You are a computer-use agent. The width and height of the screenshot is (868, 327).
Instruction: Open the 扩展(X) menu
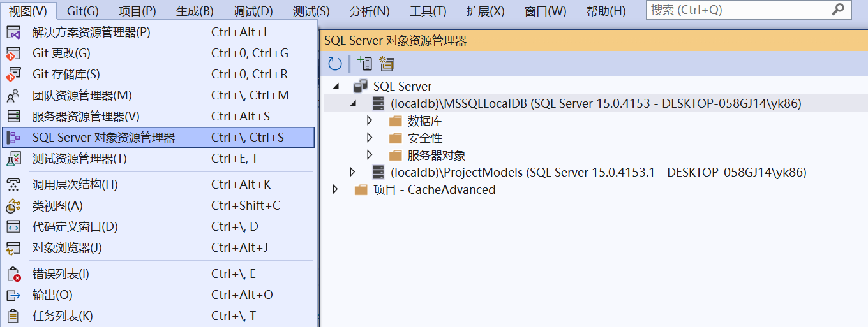pos(485,11)
